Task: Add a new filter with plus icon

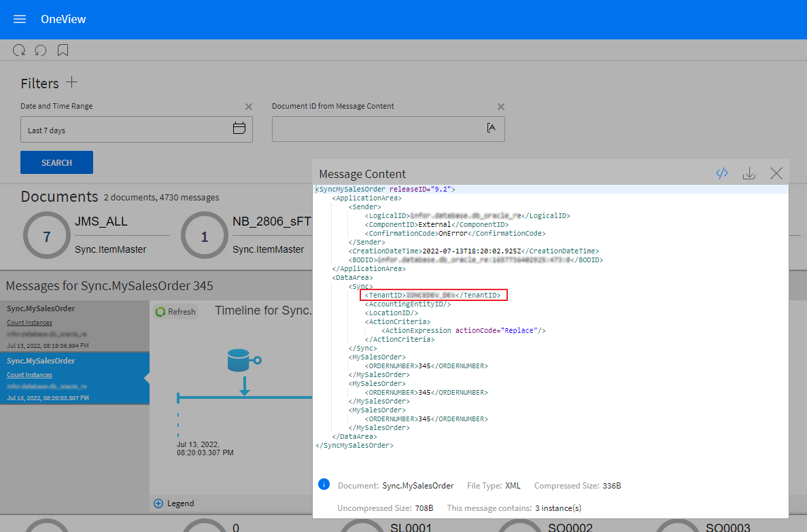Action: (72, 82)
